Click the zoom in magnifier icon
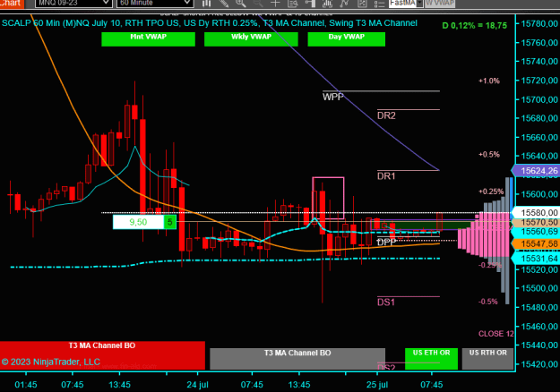 (x=241, y=4)
